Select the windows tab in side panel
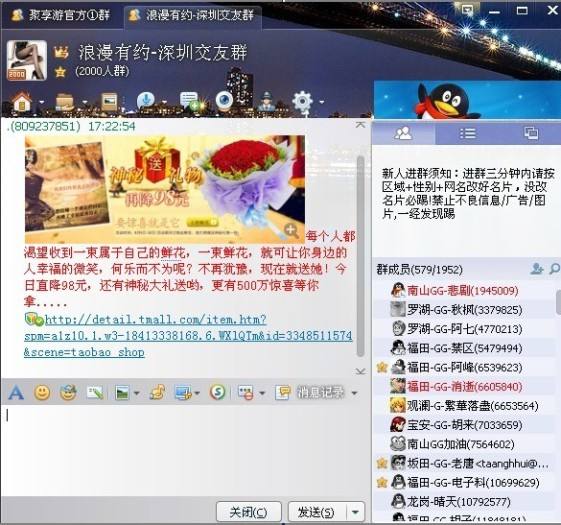Viewport: 561px width, 525px height. pyautogui.click(x=531, y=133)
